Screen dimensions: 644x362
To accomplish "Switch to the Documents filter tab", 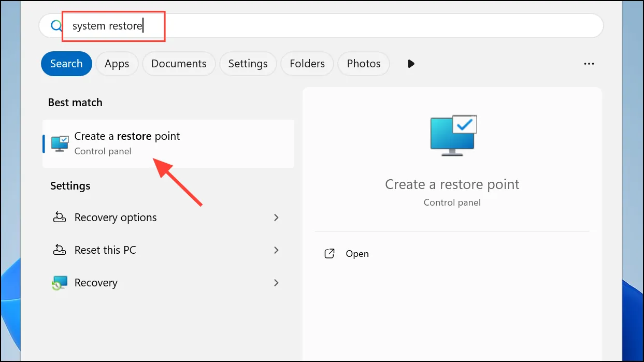I will click(179, 64).
